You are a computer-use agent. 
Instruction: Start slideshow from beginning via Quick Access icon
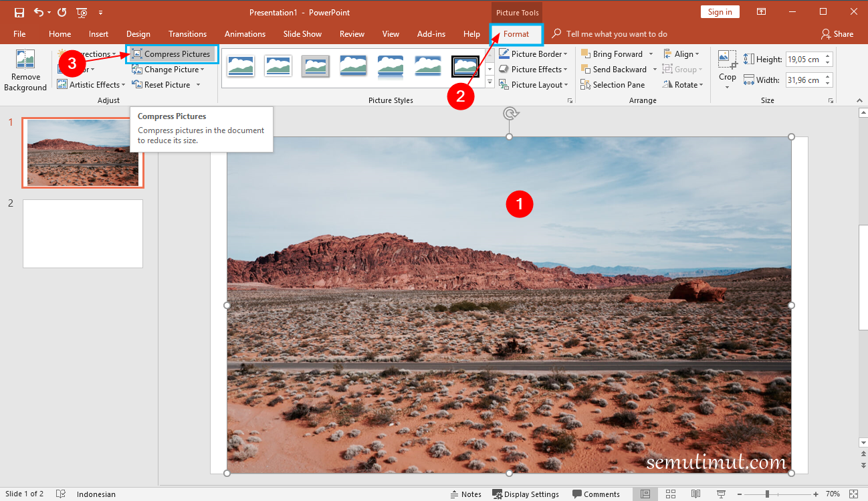point(82,12)
